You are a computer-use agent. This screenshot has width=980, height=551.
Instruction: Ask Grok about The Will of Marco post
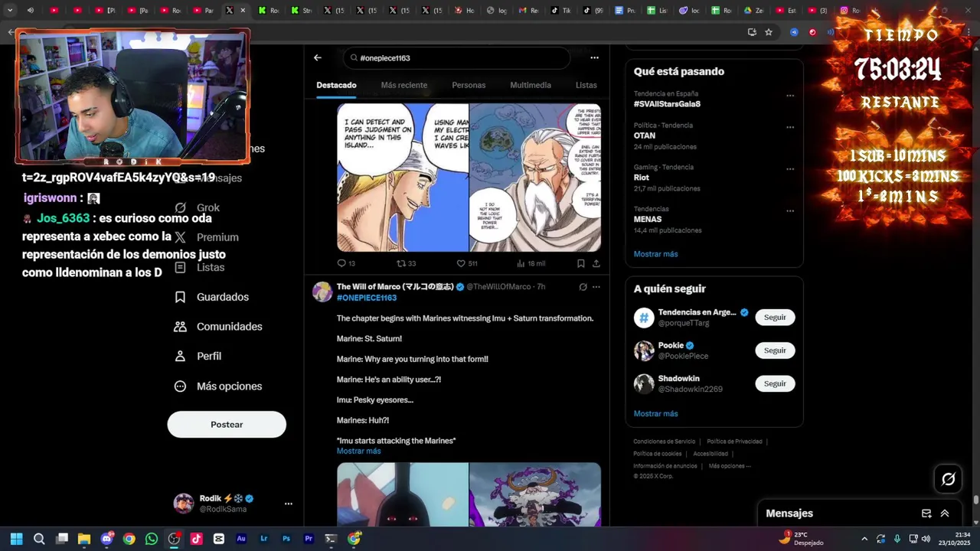click(x=583, y=287)
